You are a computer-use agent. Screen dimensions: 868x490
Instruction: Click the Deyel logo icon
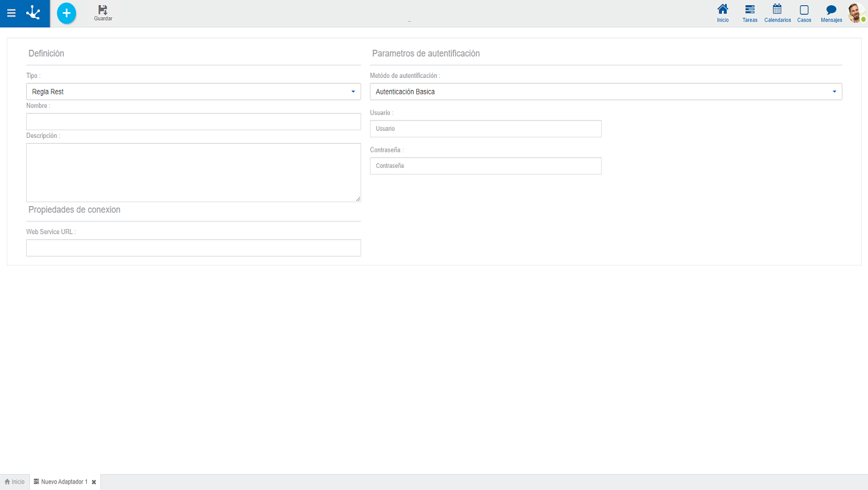click(x=33, y=13)
